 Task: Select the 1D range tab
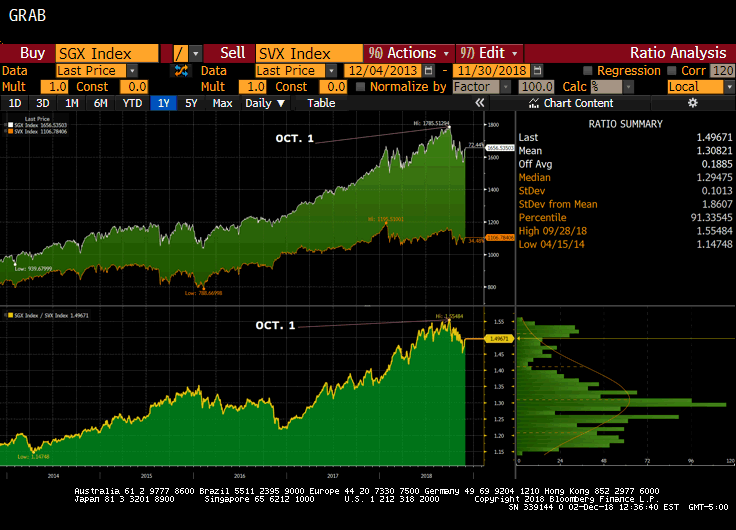pos(15,103)
